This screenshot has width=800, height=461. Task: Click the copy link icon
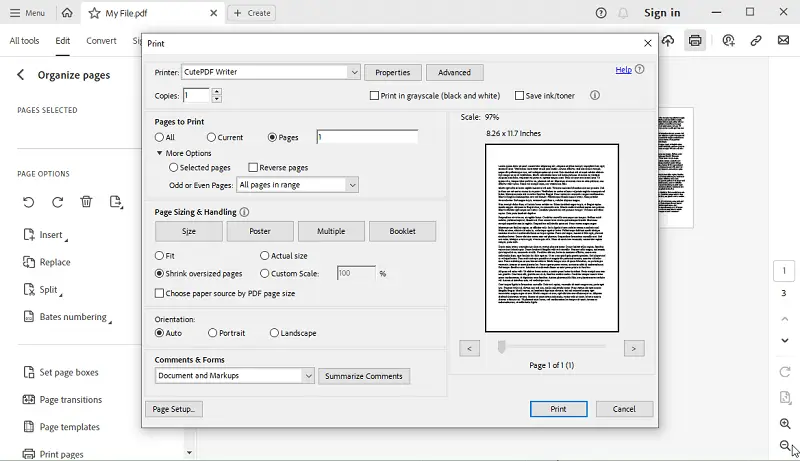[x=756, y=40]
